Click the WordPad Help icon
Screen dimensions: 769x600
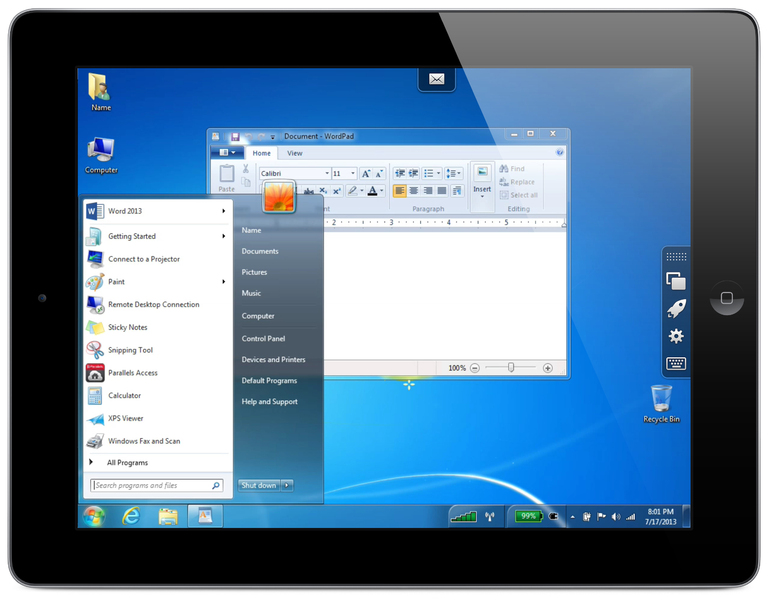tap(560, 153)
